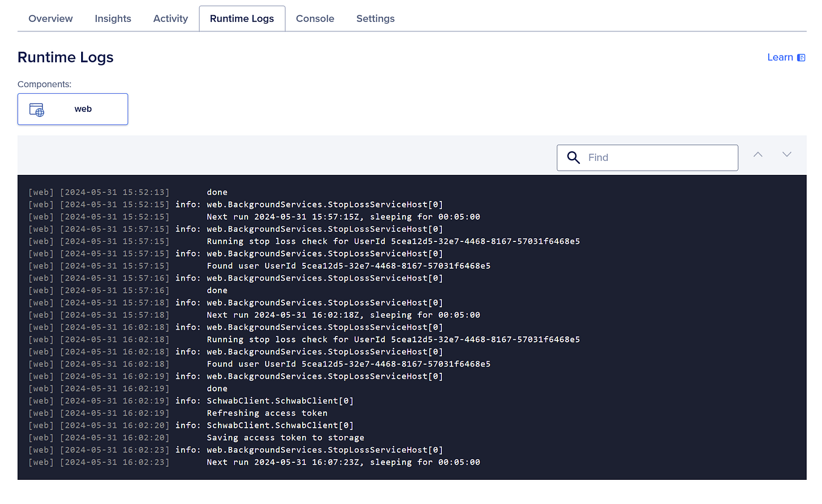Image resolution: width=822 pixels, height=504 pixels.
Task: Click the magnifying glass icon in the Find bar
Action: pos(573,157)
